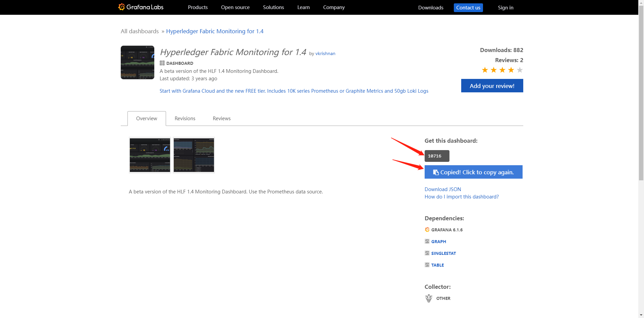The image size is (644, 318).
Task: Open the GRAPH dependency link
Action: point(439,241)
